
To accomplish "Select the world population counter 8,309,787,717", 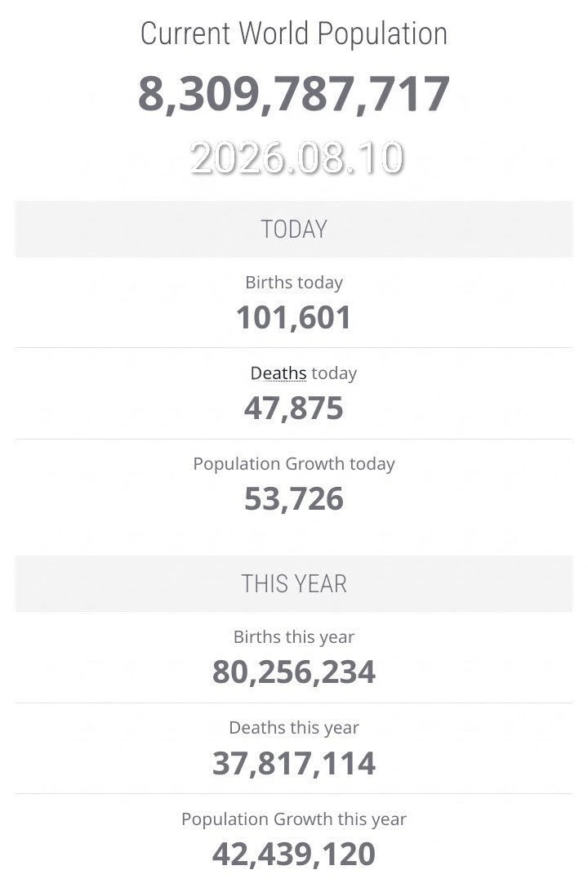I will point(294,94).
